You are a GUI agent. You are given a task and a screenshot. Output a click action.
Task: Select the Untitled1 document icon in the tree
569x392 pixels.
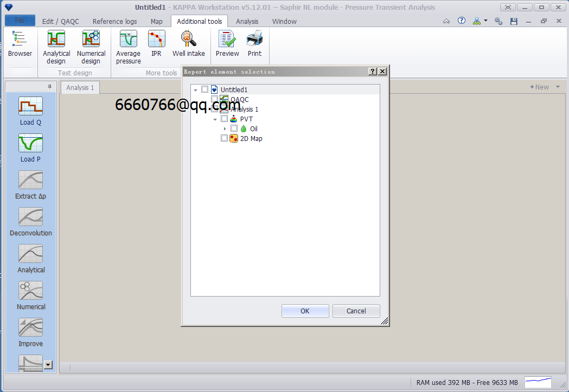(x=214, y=89)
